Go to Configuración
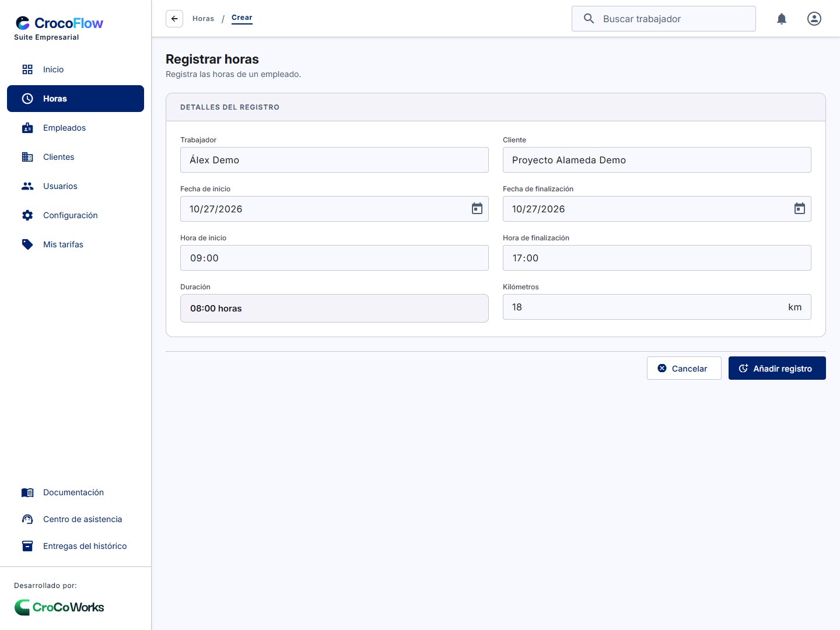The image size is (840, 630). click(x=75, y=215)
